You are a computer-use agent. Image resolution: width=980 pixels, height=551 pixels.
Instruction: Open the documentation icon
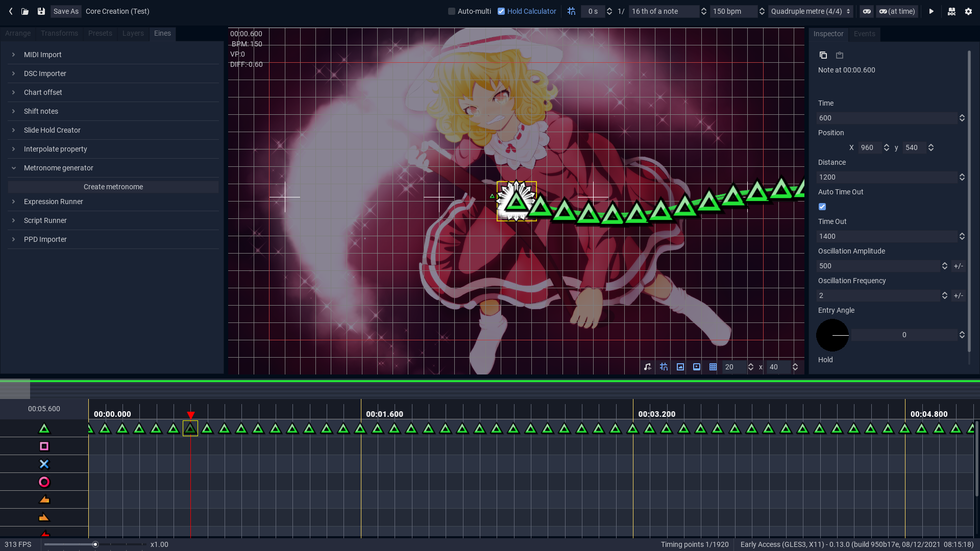(951, 11)
